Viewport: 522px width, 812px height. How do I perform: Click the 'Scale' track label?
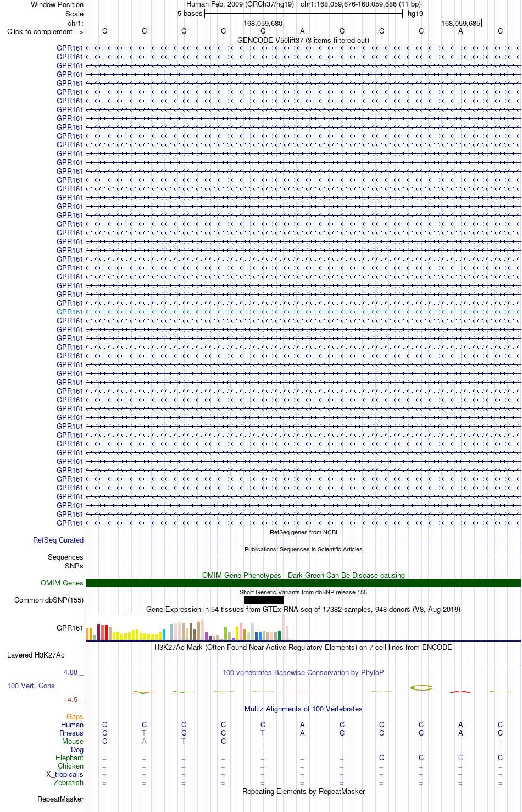pos(74,14)
